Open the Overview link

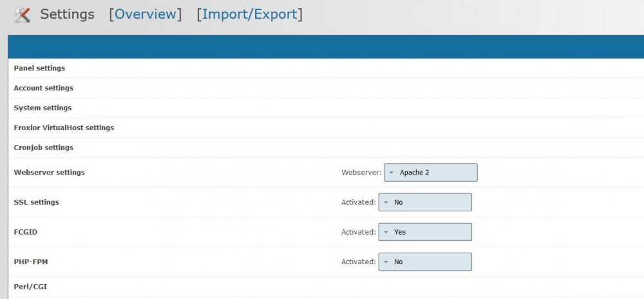(146, 14)
